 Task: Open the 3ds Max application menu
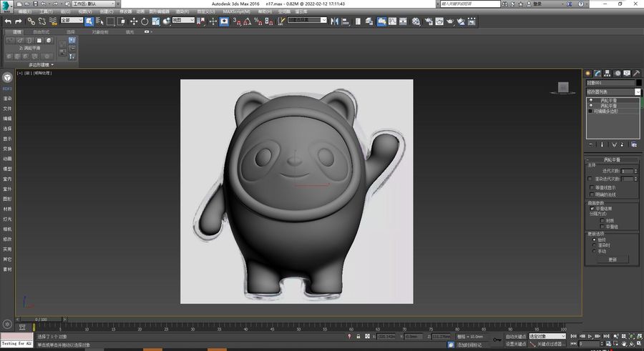coord(6,6)
